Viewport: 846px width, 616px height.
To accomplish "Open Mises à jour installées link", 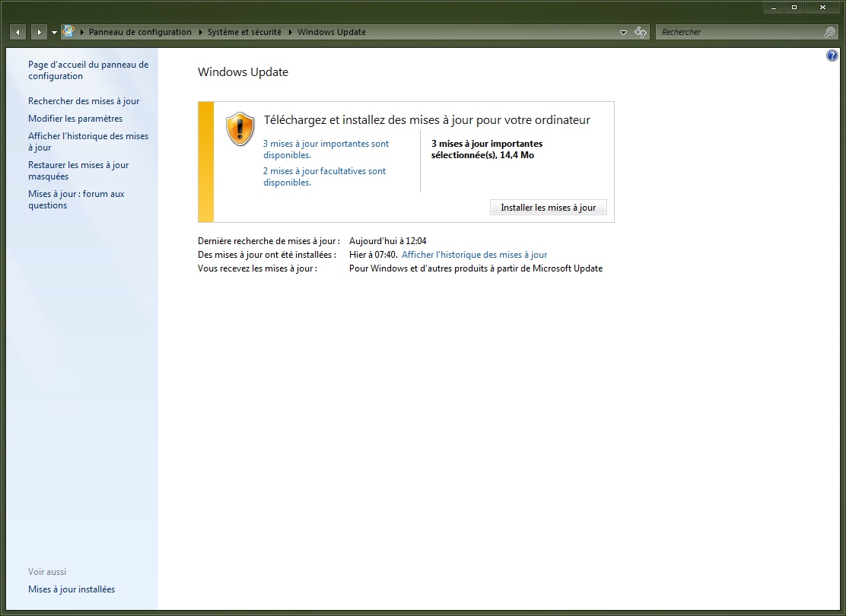I will (x=72, y=589).
